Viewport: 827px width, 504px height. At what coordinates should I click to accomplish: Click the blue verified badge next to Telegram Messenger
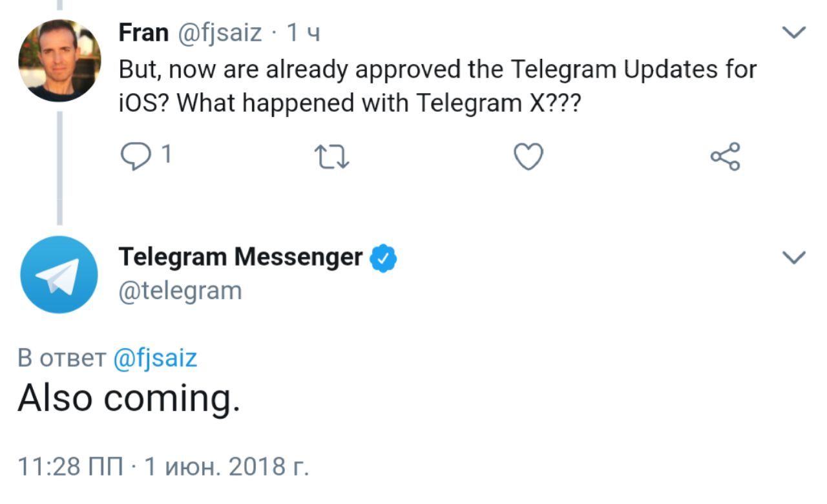click(383, 258)
